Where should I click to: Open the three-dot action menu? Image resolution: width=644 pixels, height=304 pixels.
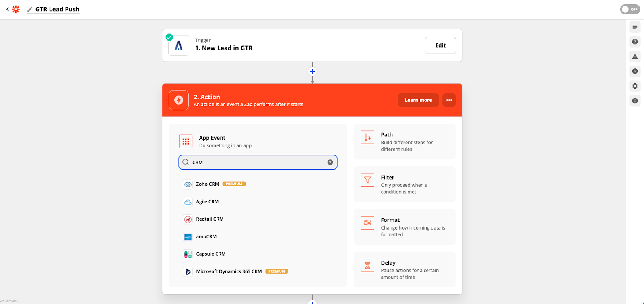tap(449, 100)
